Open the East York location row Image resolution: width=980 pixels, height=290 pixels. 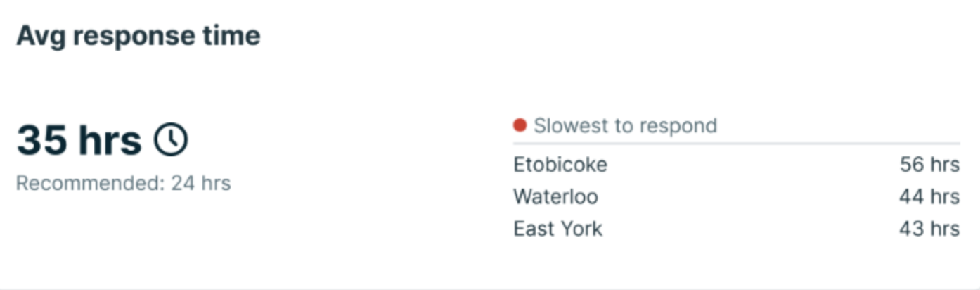(x=557, y=229)
